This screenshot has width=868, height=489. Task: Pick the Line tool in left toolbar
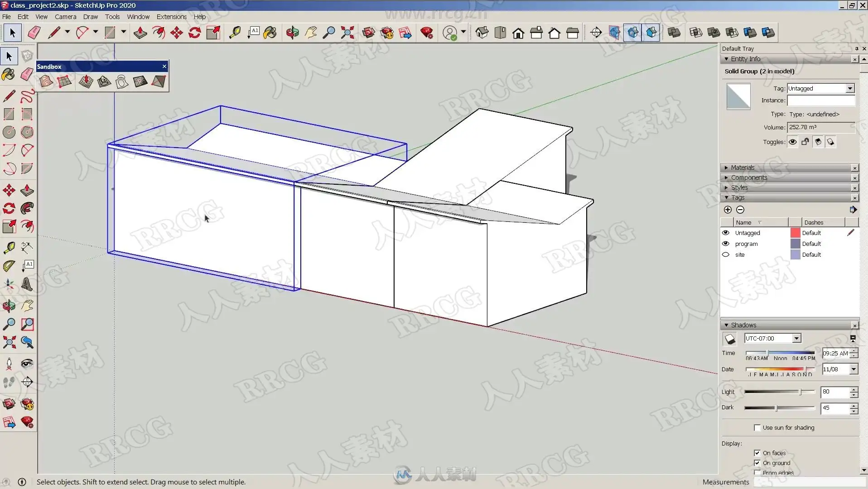tap(9, 96)
